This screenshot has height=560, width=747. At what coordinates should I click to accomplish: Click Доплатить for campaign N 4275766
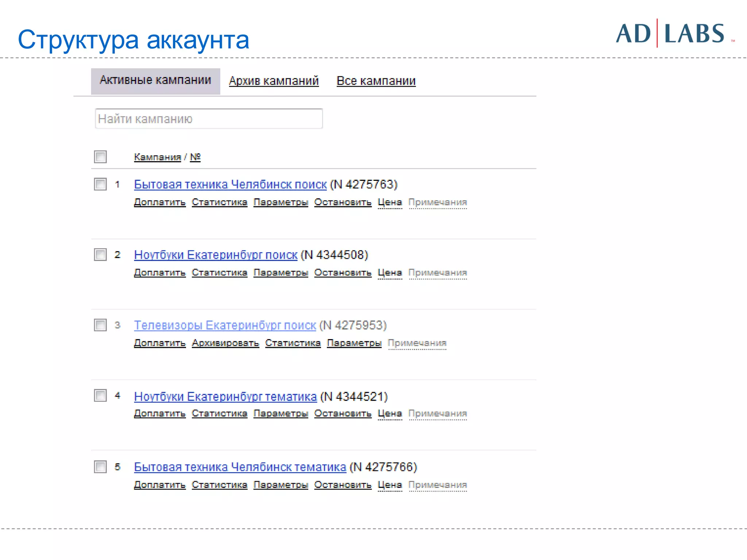click(x=160, y=485)
